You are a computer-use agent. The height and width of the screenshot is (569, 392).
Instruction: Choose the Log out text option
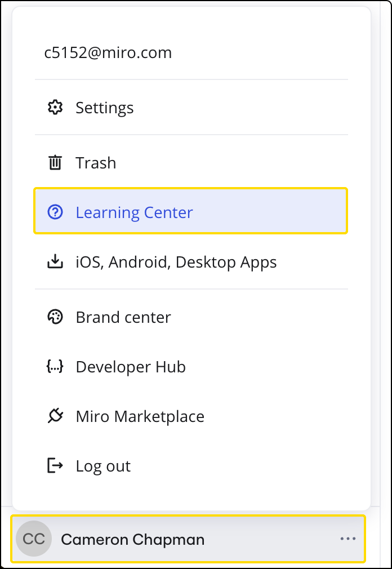tap(103, 466)
